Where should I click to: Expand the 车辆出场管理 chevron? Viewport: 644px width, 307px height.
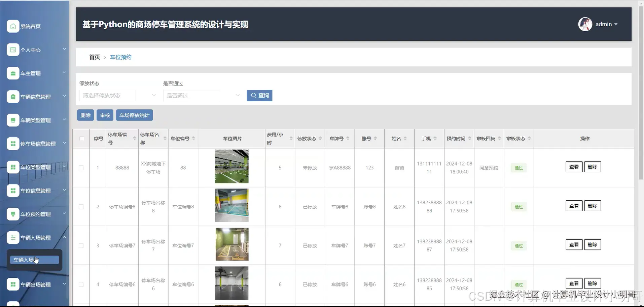(64, 284)
